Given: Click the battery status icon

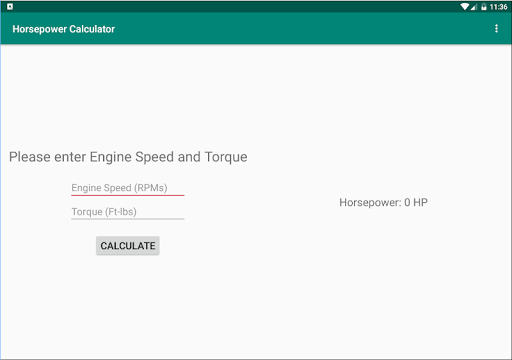Looking at the screenshot, I should (x=484, y=7).
